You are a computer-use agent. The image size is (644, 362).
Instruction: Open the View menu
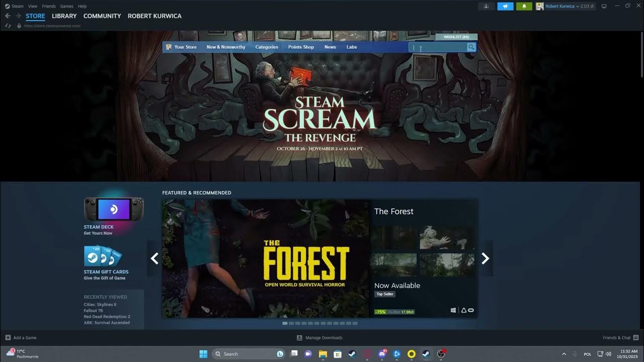click(x=32, y=6)
